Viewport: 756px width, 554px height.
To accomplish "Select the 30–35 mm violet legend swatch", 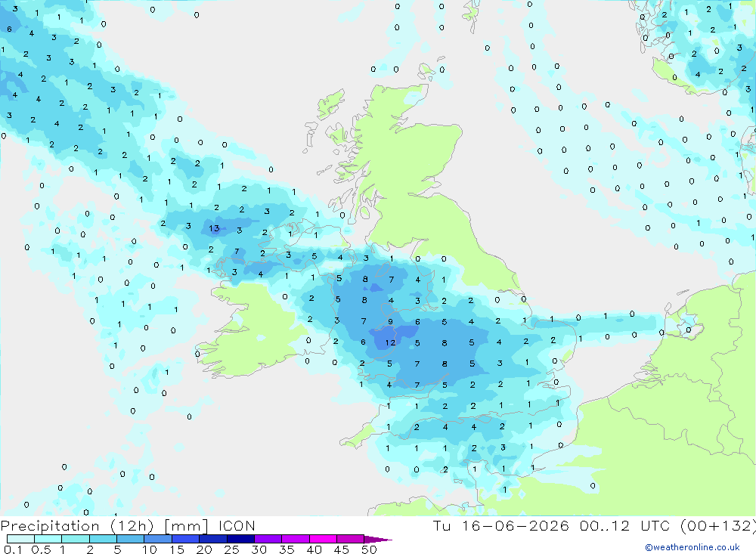I will 268,539.
